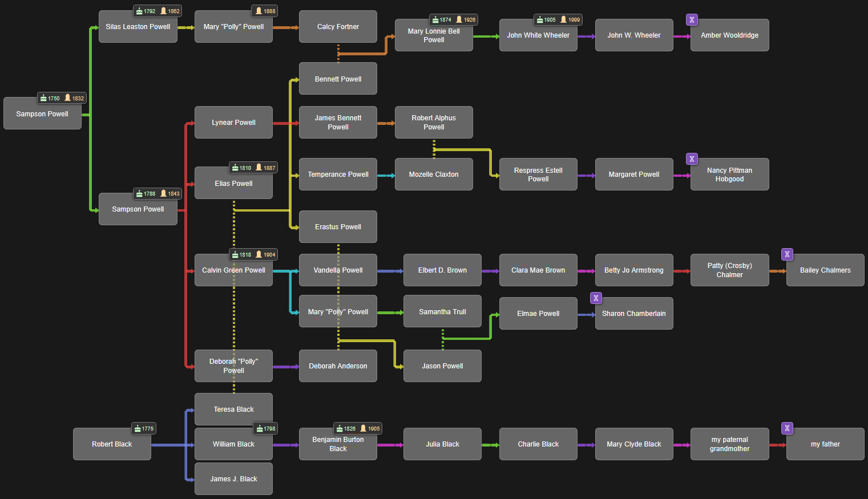Click the Elias Powell person box
This screenshot has width=868, height=499.
(x=233, y=184)
